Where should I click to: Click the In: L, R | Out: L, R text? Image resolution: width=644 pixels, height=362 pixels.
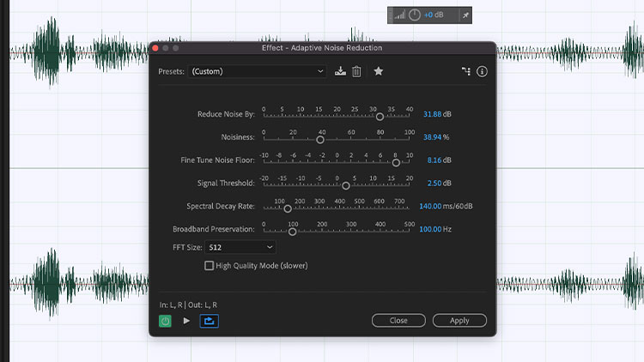click(189, 305)
